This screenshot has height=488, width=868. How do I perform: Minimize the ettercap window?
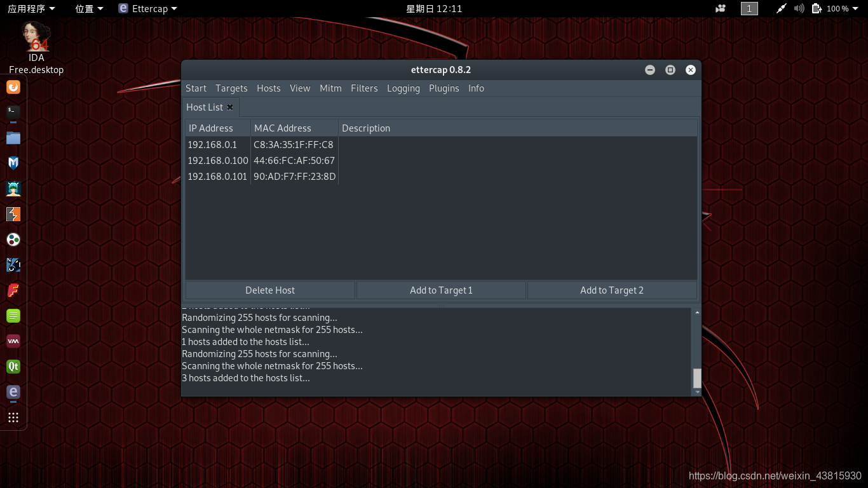650,70
